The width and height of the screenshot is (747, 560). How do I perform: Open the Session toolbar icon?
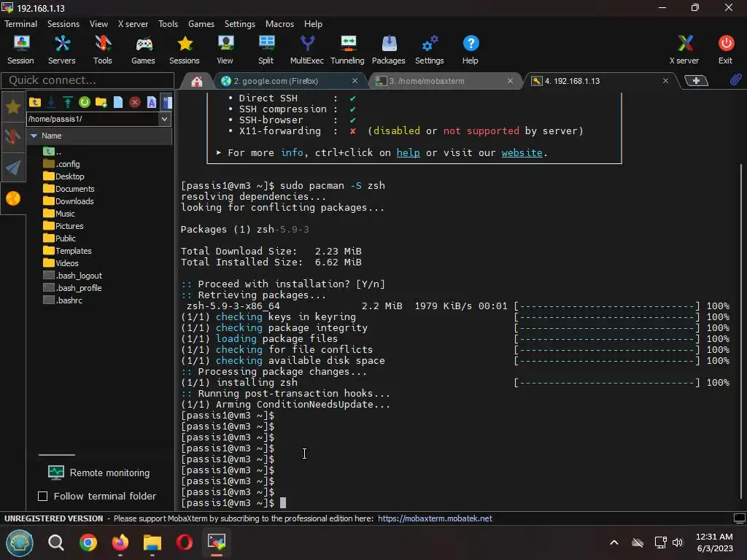tap(20, 50)
